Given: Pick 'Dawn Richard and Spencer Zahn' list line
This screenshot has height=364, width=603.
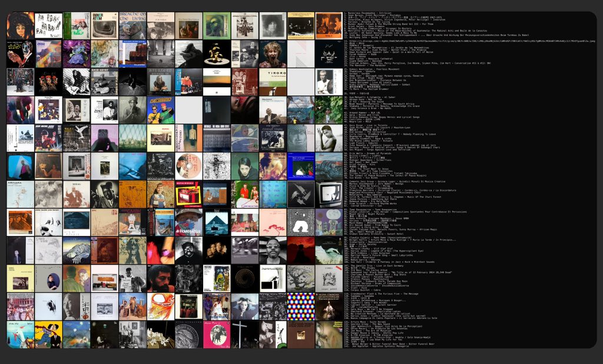Looking at the screenshot, I should click(x=389, y=52).
